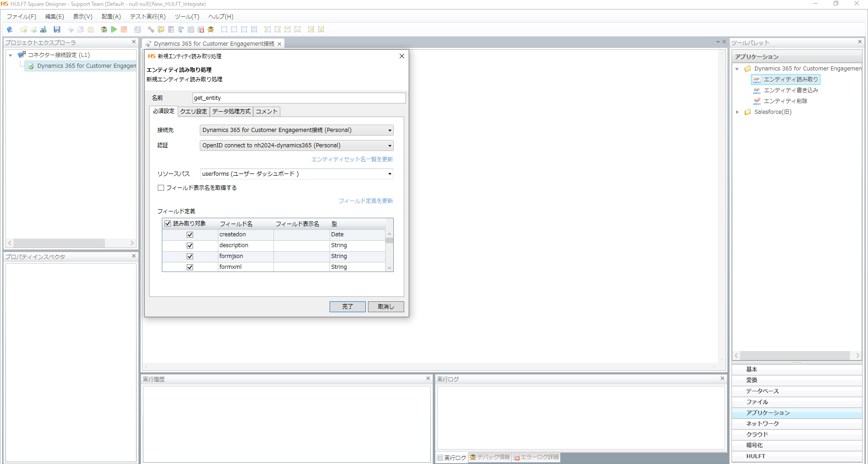Click the calendar grid toolbar icon
The width and height of the screenshot is (868, 464).
click(137, 29)
